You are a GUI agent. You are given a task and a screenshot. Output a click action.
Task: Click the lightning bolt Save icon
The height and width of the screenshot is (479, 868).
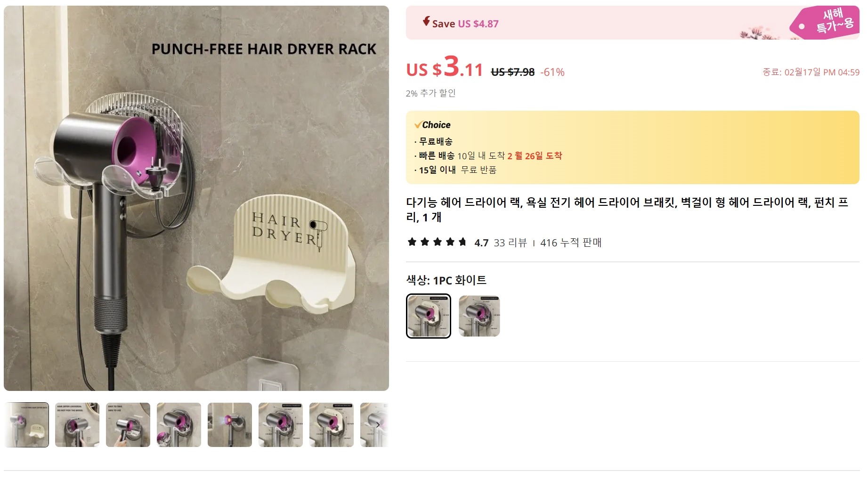426,22
